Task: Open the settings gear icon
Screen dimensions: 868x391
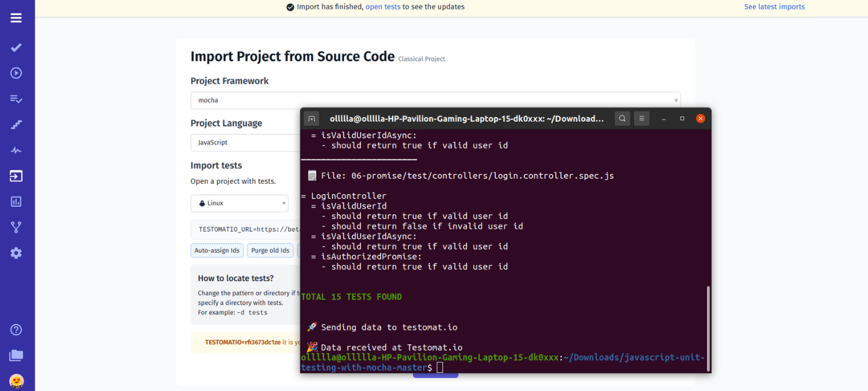Action: 16,253
